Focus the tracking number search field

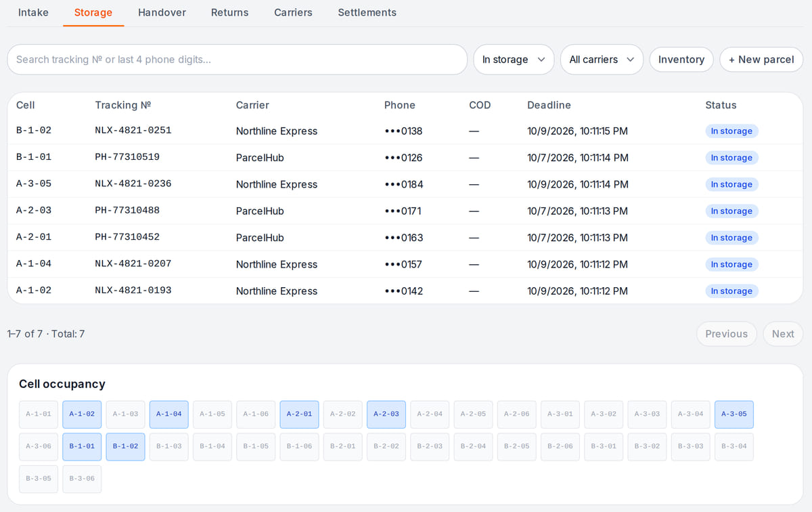tap(238, 60)
